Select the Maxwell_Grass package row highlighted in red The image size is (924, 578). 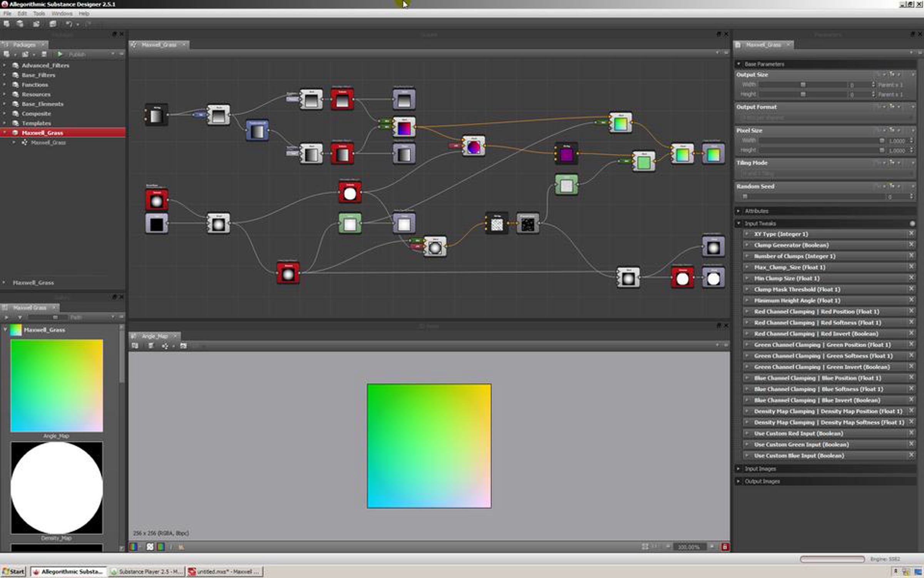coord(63,133)
